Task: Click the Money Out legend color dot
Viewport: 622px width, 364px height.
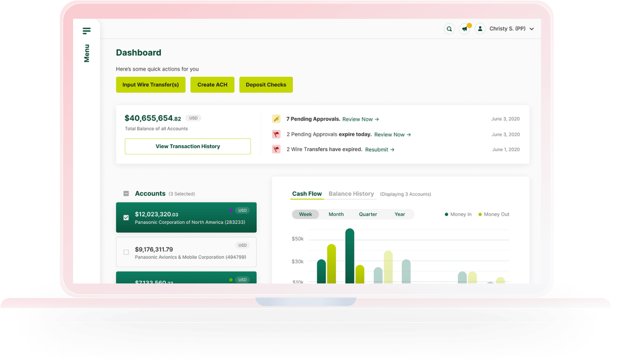Action: pos(480,215)
